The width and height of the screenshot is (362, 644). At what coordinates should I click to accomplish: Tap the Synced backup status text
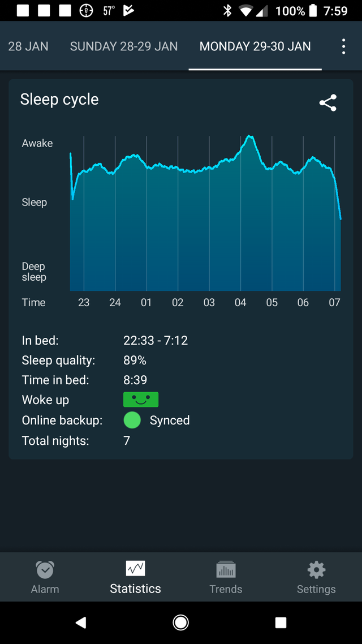coord(170,420)
